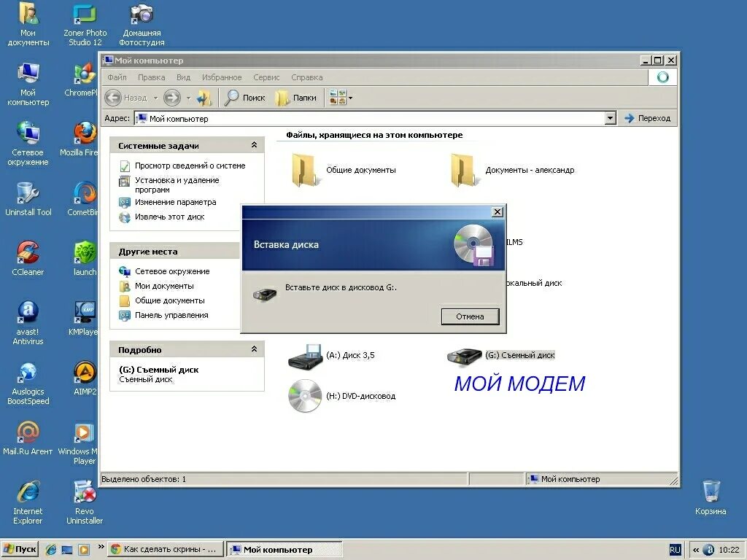Open the Корзина recycle bin
747x560 pixels.
coord(711,497)
